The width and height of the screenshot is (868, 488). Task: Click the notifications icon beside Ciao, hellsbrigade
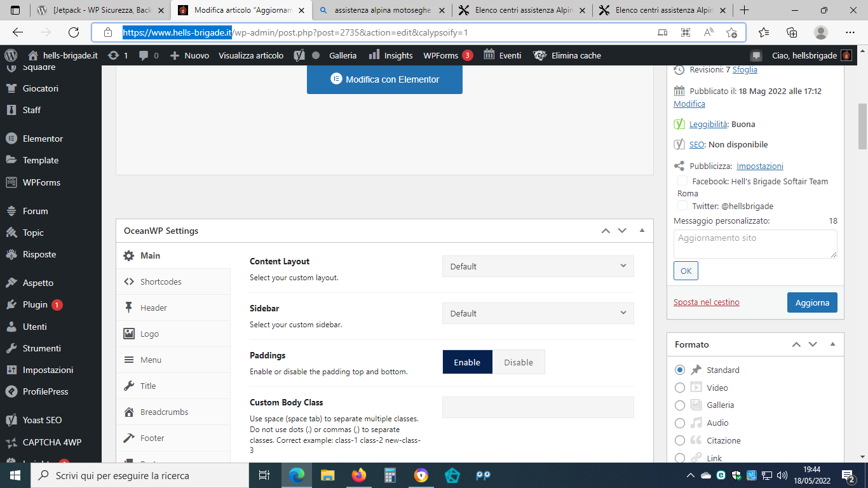pyautogui.click(x=756, y=55)
